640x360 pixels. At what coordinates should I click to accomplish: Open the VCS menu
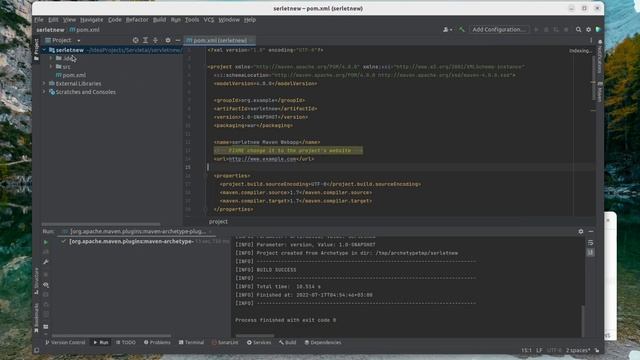[x=209, y=20]
